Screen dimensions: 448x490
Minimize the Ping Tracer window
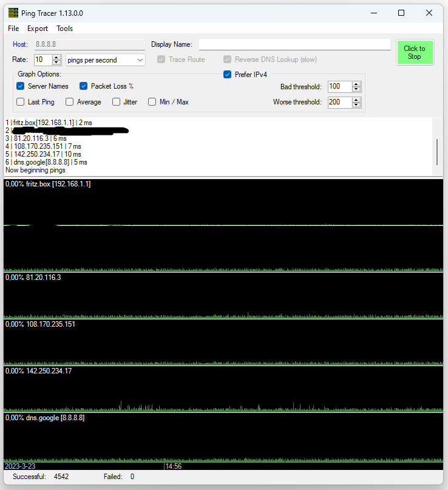[374, 13]
